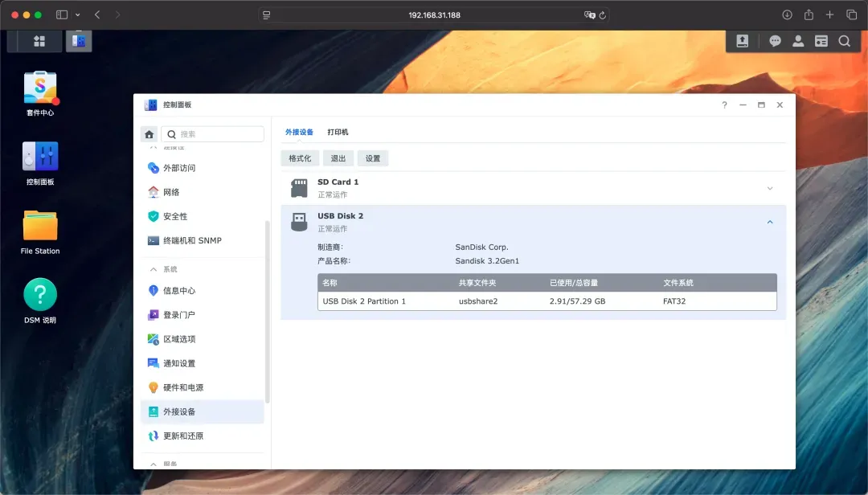Show Safari downloads
The image size is (868, 495).
(x=787, y=15)
